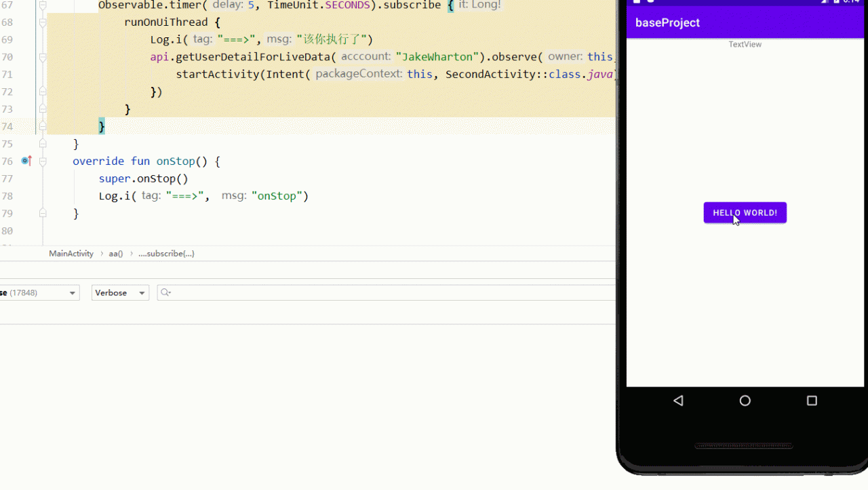Click the "JakeWharton" string literal

[x=438, y=57]
